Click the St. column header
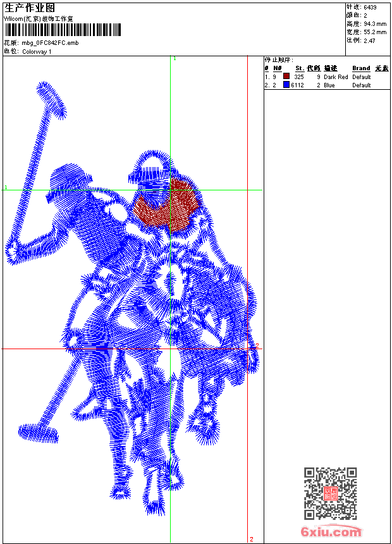This screenshot has height=544, width=392. (x=300, y=68)
